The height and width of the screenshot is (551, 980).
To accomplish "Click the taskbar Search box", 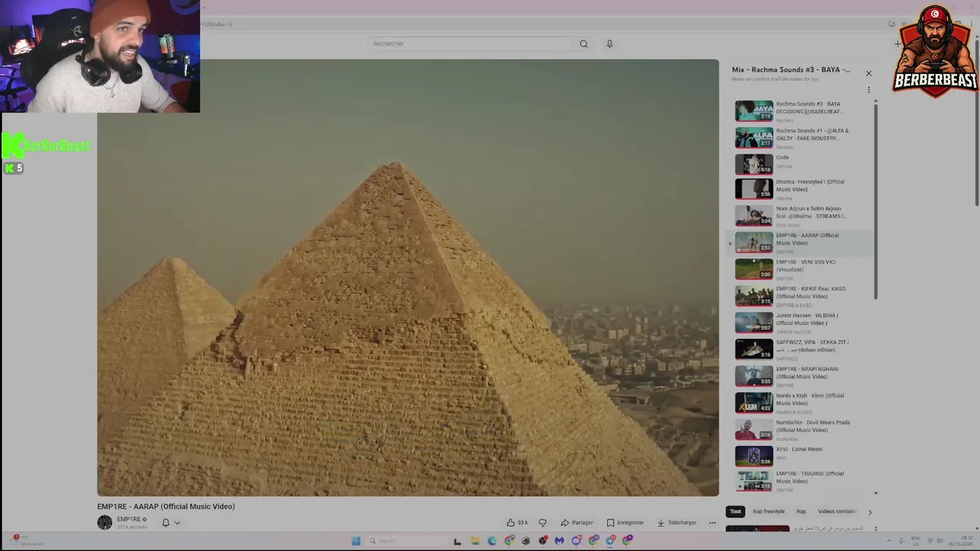I will click(406, 541).
